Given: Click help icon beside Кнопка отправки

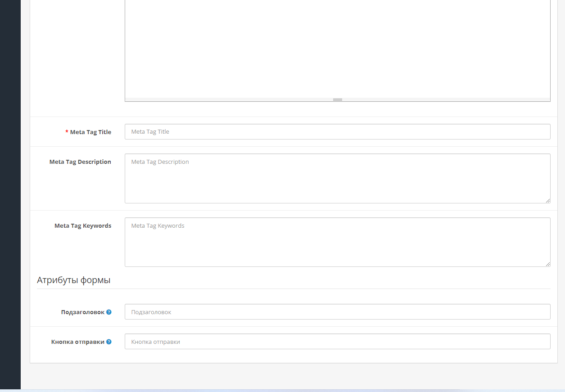Looking at the screenshot, I should [x=109, y=342].
